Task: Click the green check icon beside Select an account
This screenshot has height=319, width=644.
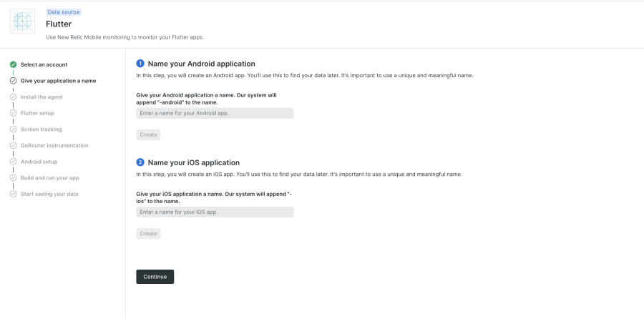Action: 13,64
